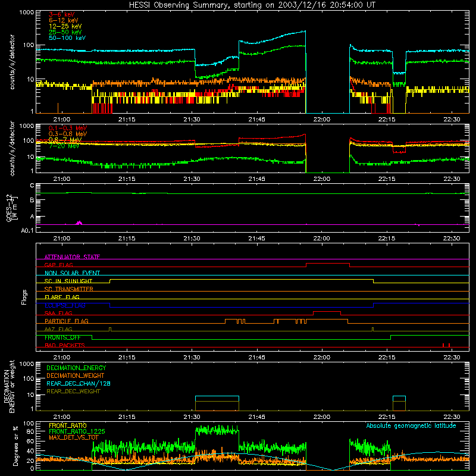
Task: Select the SAA_FLAG label
Action: click(x=58, y=313)
